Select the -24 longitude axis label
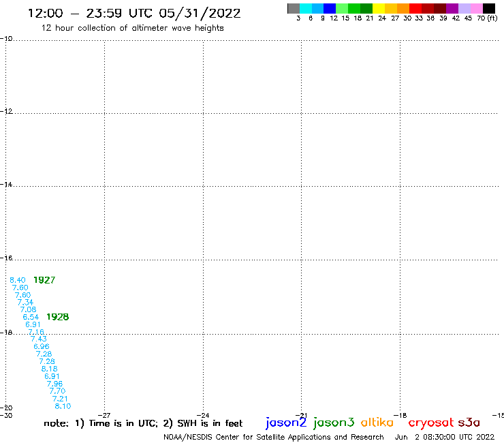The width and height of the screenshot is (504, 443). pos(203,415)
